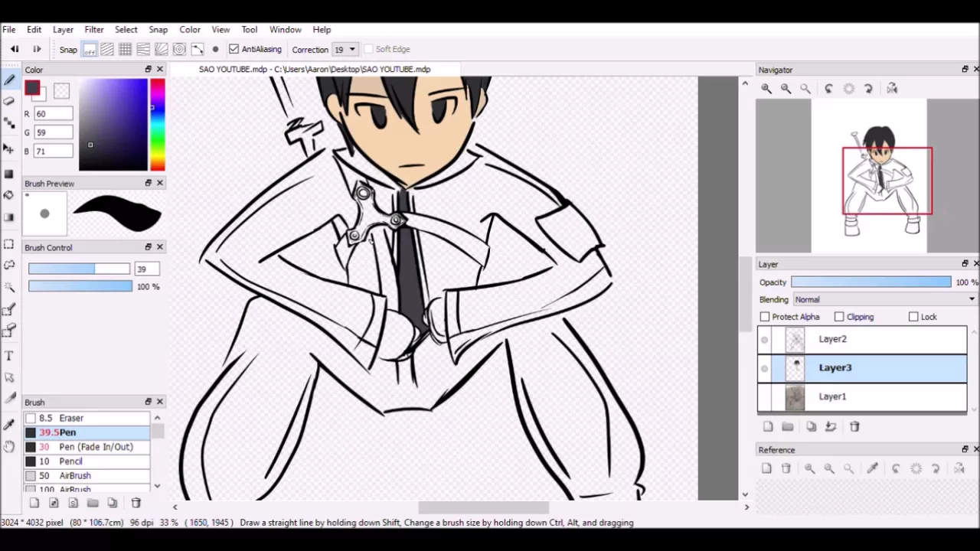The height and width of the screenshot is (551, 980).
Task: Select the Pen (Fade In/Out) brush
Action: coord(87,447)
